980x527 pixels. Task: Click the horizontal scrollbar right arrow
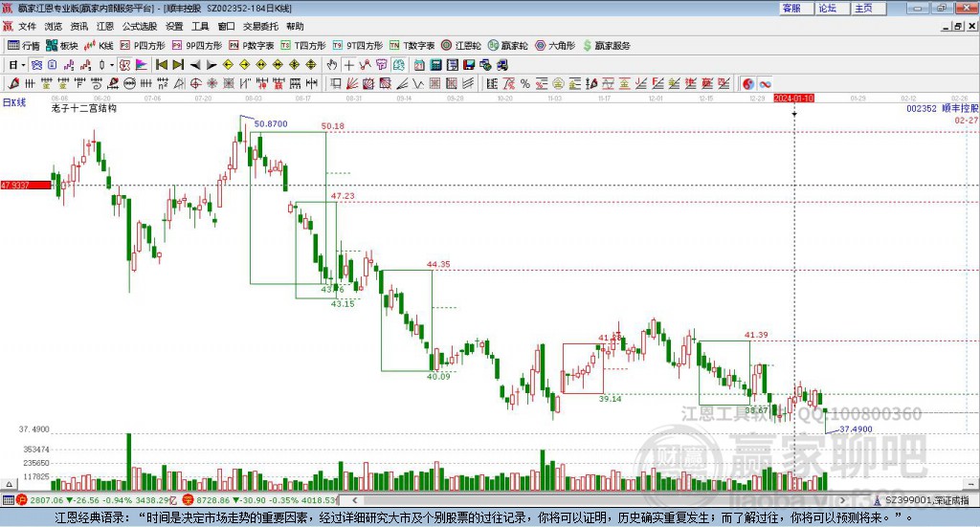[842, 500]
